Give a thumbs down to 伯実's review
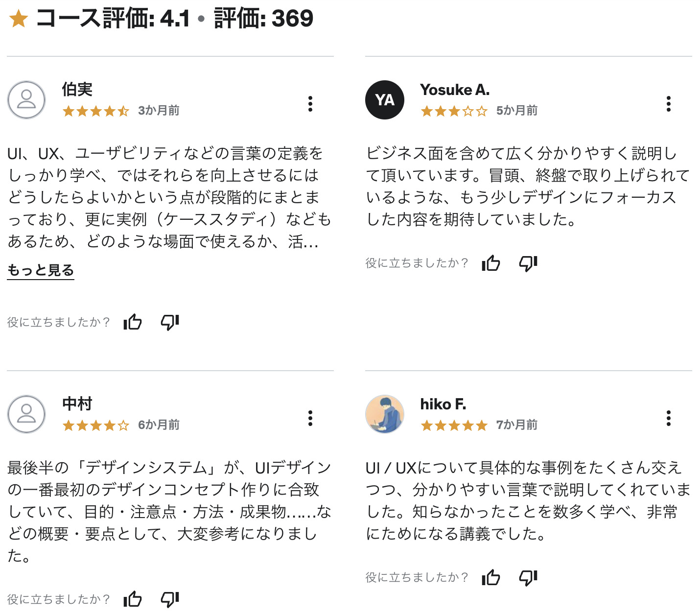700x616 pixels. pyautogui.click(x=169, y=322)
